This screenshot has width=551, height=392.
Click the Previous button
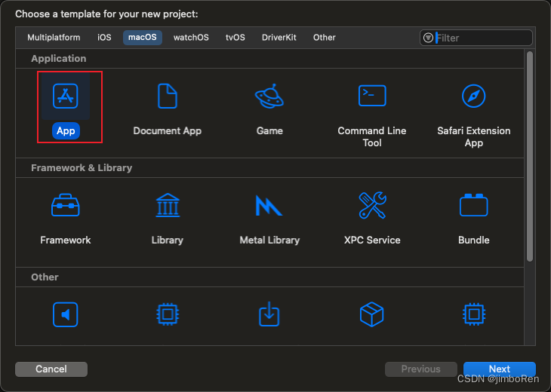(x=421, y=369)
